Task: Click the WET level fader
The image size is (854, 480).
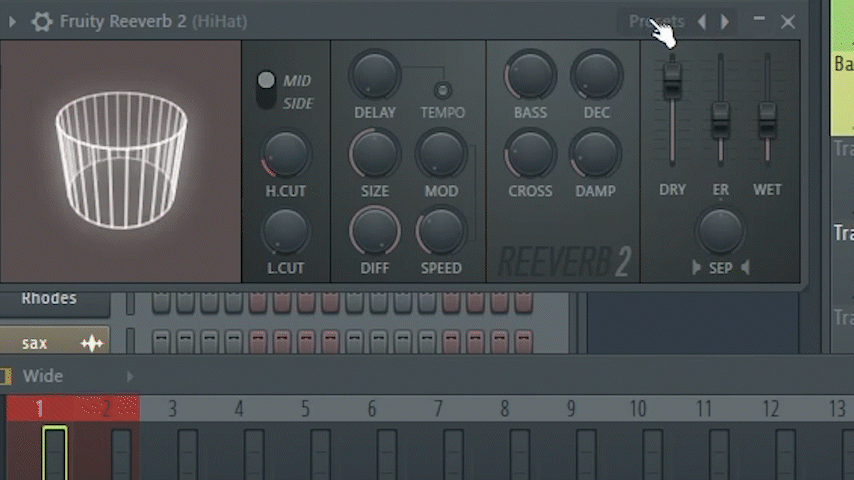Action: tap(767, 120)
